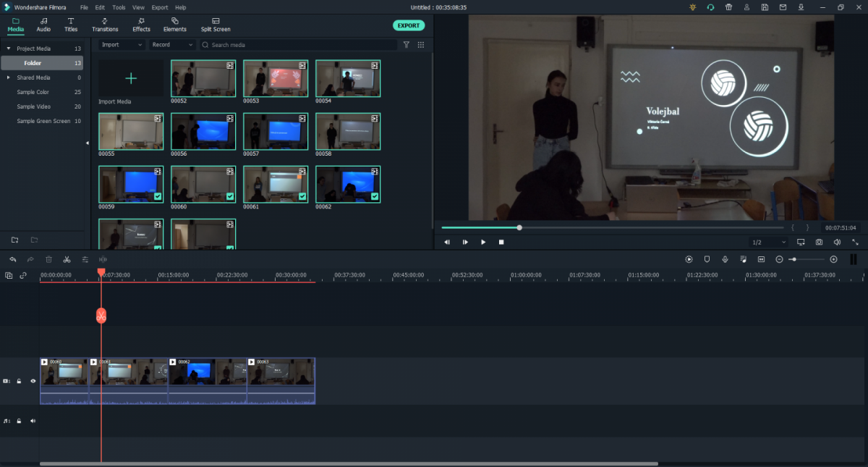This screenshot has width=868, height=467.
Task: Click the scissors split tool in timeline toolbar
Action: [67, 259]
